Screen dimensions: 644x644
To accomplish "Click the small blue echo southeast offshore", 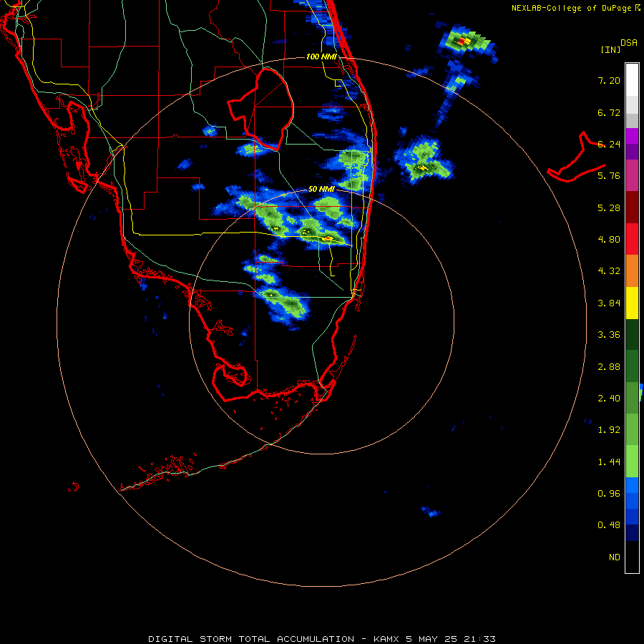I will pyautogui.click(x=431, y=512).
